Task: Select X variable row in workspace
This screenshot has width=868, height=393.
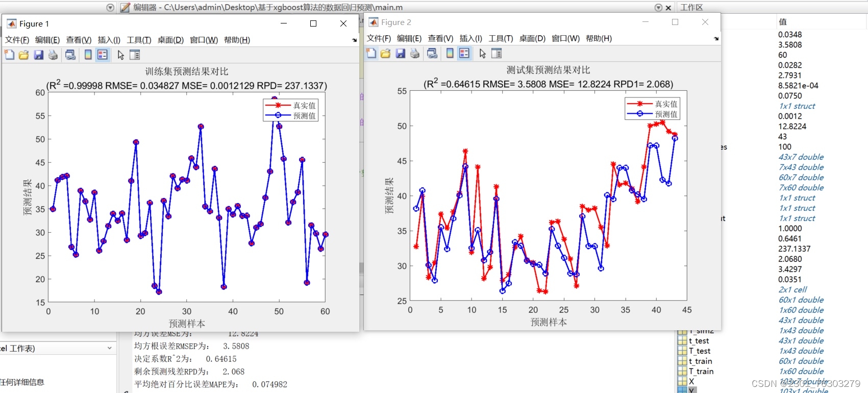Action: pyautogui.click(x=691, y=381)
